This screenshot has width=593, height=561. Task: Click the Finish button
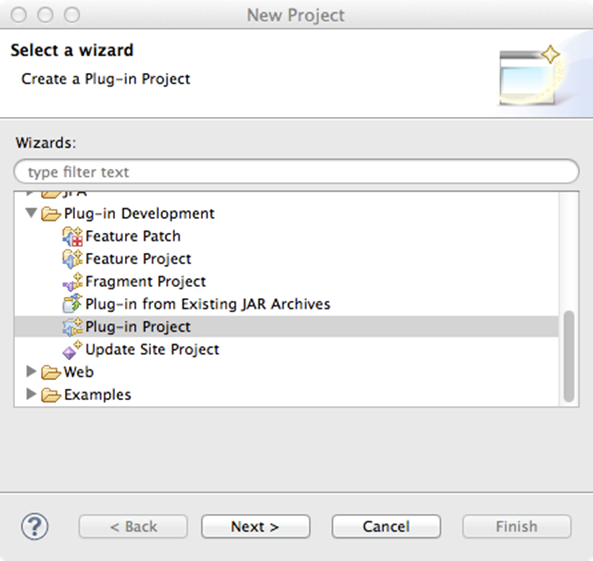click(x=517, y=526)
